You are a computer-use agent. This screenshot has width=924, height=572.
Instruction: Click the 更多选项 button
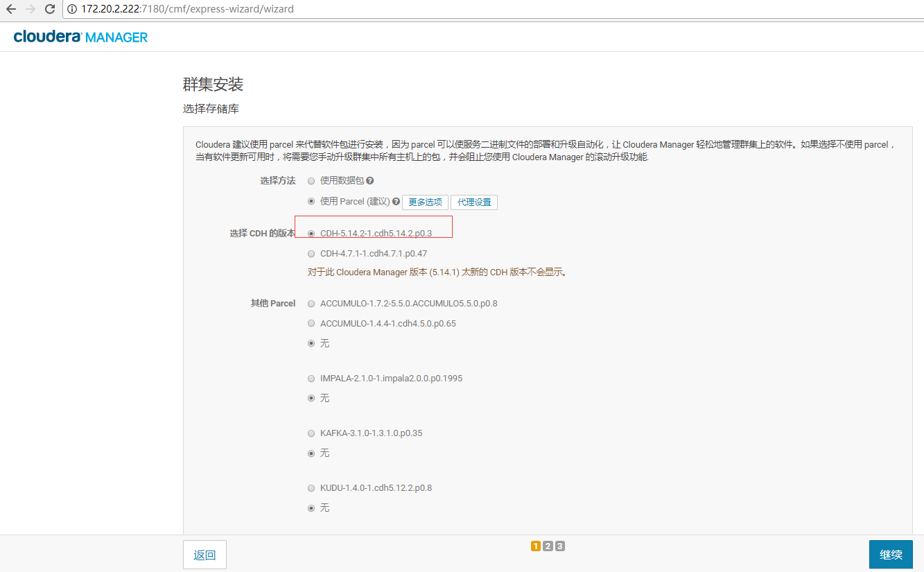(425, 202)
